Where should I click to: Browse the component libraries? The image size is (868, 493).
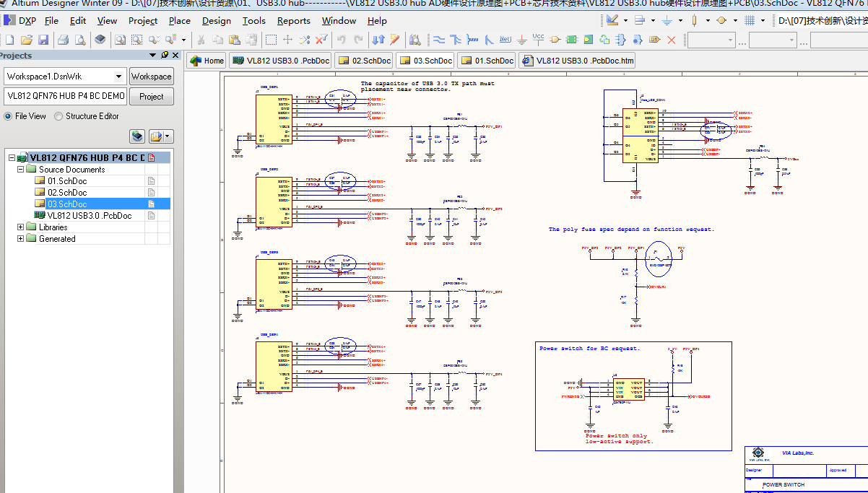(415, 40)
